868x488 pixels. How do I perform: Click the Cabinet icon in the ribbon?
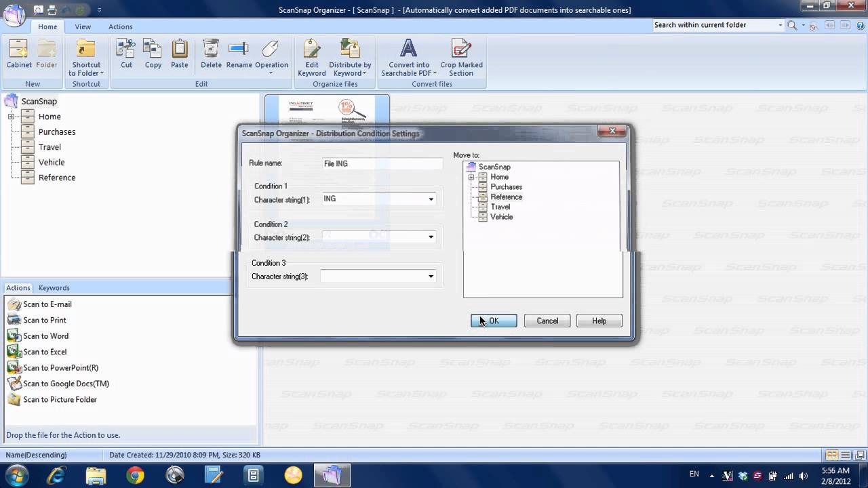[x=19, y=49]
